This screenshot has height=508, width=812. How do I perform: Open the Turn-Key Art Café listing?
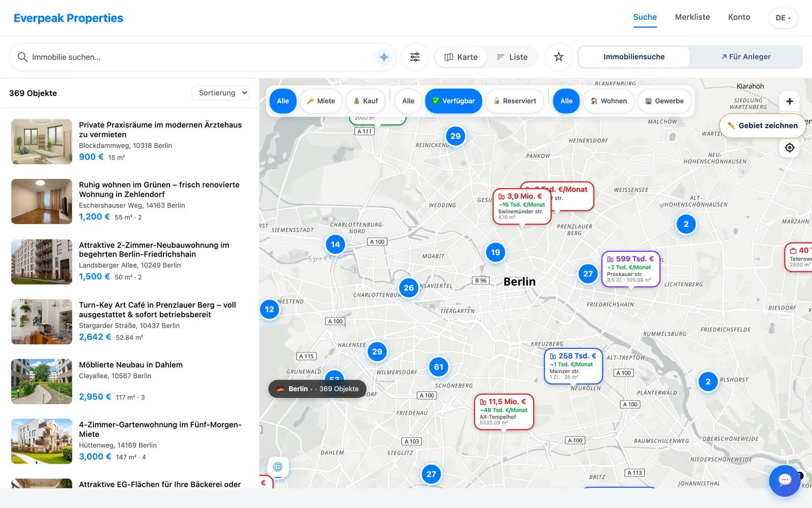coord(129,322)
